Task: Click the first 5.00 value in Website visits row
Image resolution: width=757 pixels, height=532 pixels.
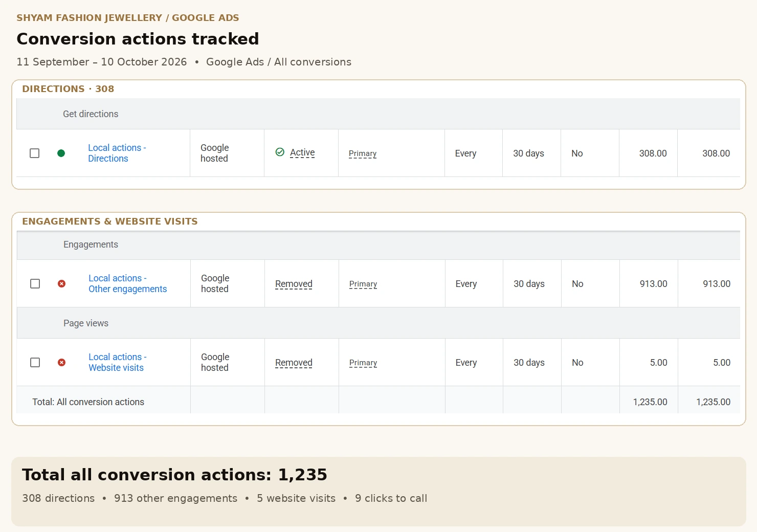Action: coord(658,363)
